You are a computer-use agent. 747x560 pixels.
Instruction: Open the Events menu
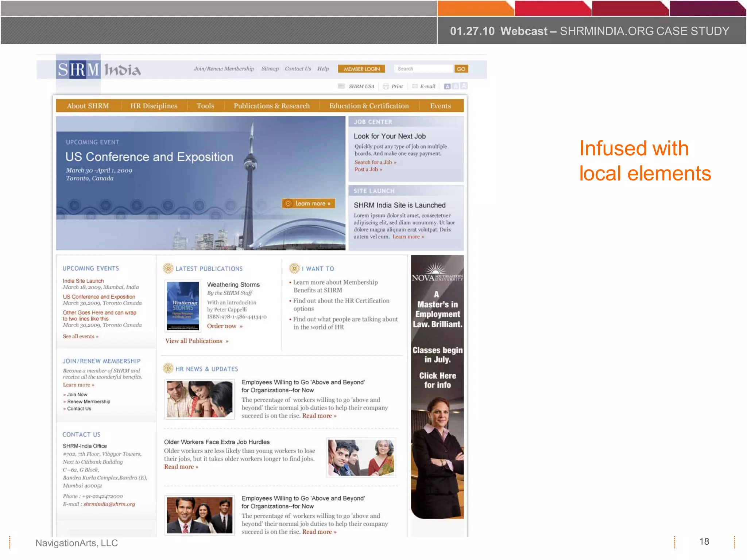coord(441,106)
